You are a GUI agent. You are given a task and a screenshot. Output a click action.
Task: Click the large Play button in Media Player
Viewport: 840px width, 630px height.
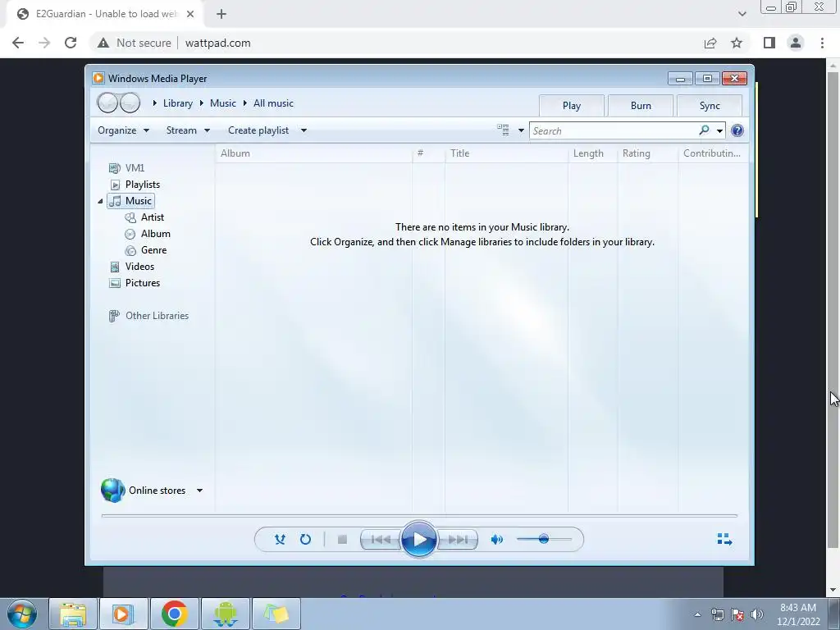pyautogui.click(x=418, y=539)
